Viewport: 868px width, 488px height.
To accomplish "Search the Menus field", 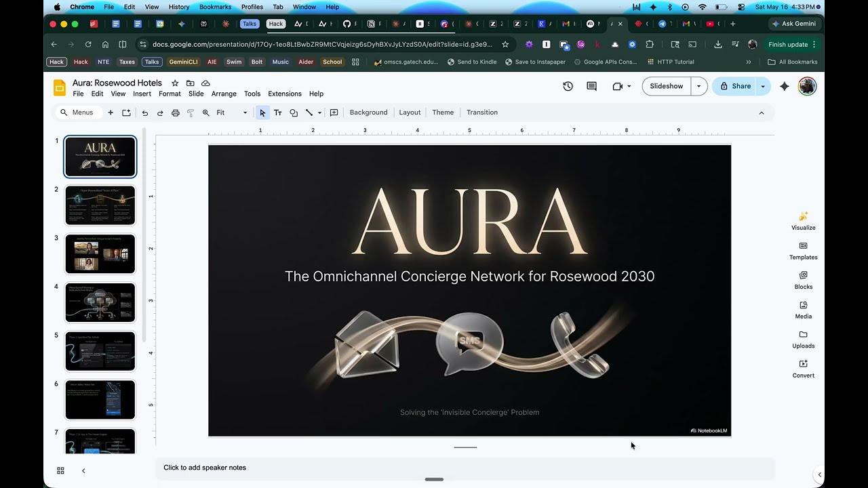I will coord(78,113).
